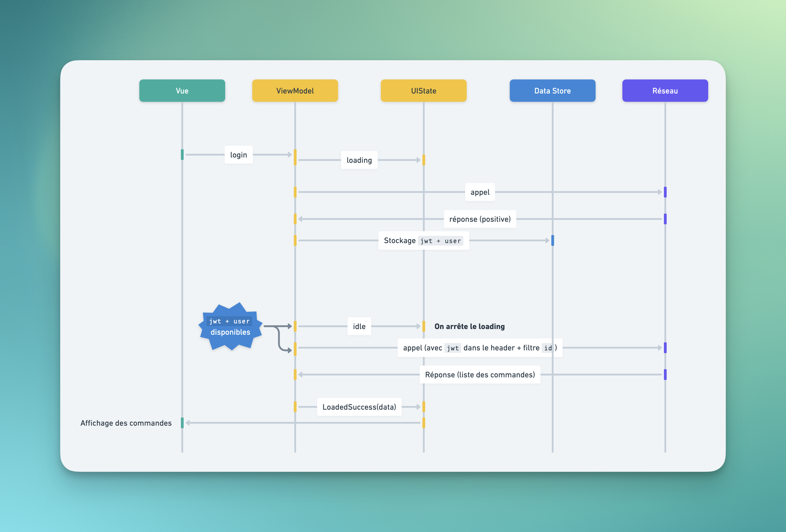Click green Vue activation marker beside login
This screenshot has height=532, width=786.
point(182,155)
